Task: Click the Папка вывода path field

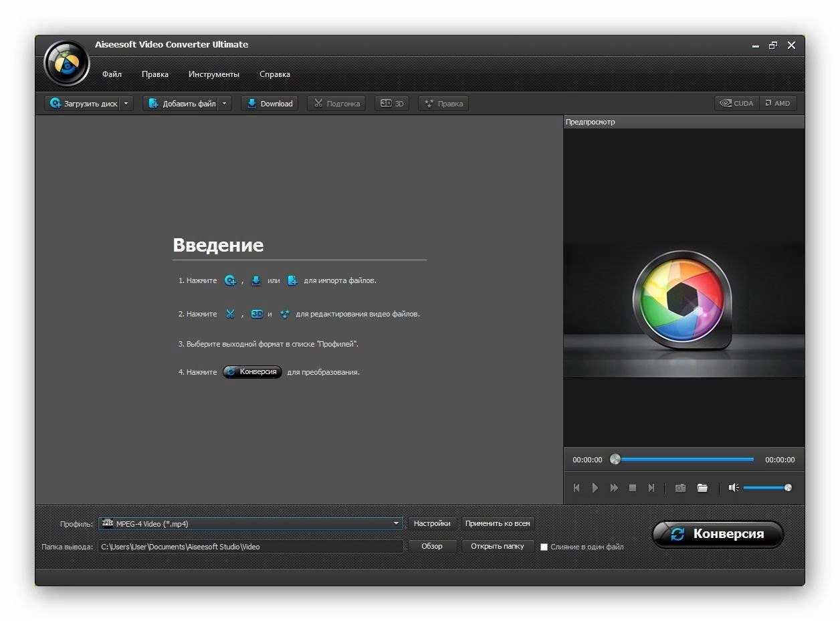Action: (x=251, y=547)
